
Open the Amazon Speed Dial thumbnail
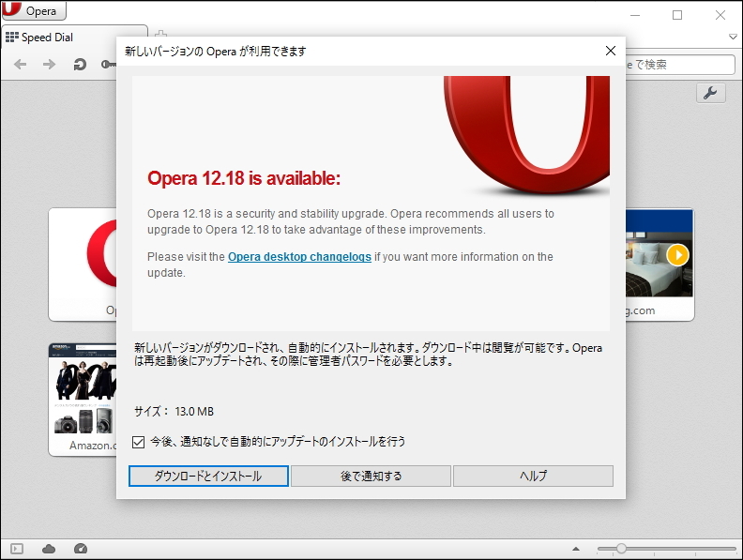(83, 400)
